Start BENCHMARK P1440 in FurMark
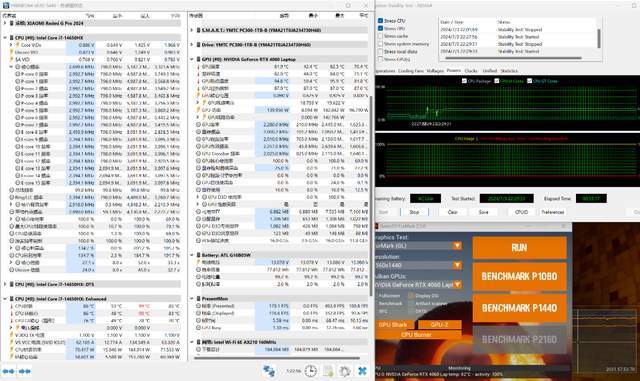 pyautogui.click(x=520, y=308)
